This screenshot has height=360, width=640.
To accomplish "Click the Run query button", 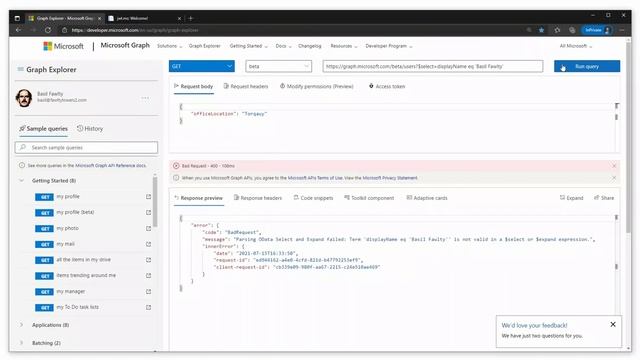I will click(x=587, y=66).
